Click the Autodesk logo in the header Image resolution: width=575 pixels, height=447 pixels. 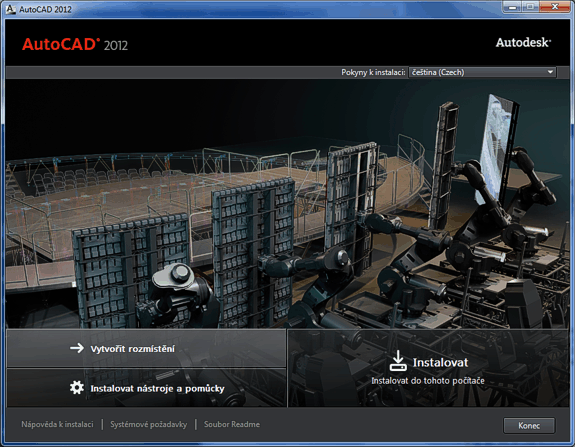coord(523,43)
